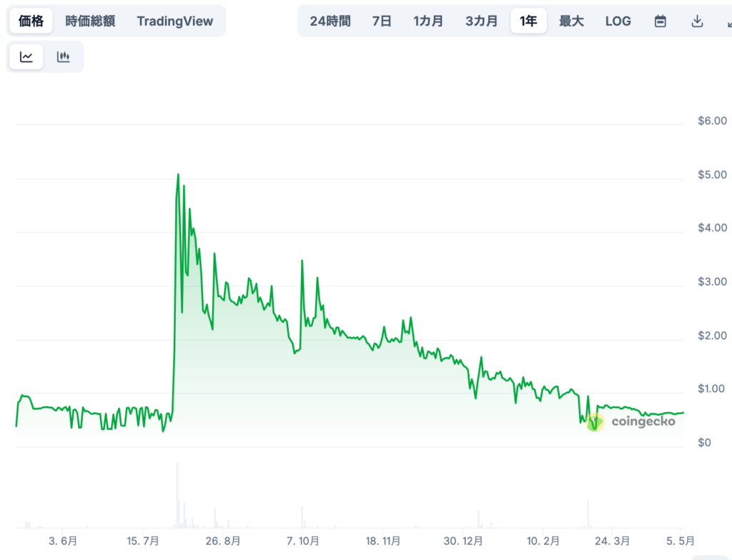Viewport: 732px width, 560px height.
Task: Set the time range to 1年
Action: [x=528, y=21]
